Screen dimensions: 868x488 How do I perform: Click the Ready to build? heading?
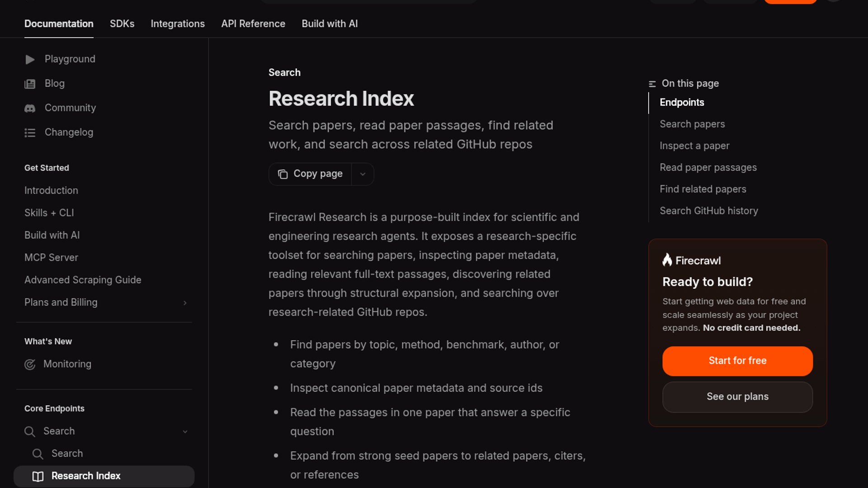(x=708, y=282)
